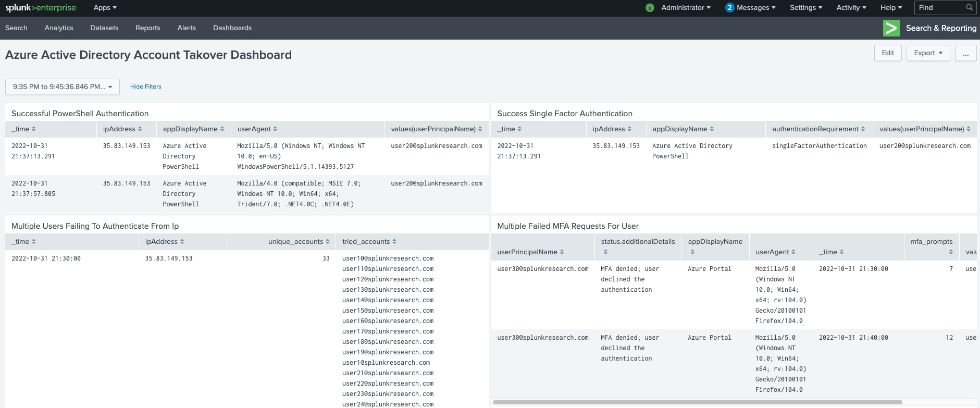Viewport: 980px width, 408px height.
Task: Click user24@splunkresearch.com in tried_accounts
Action: (x=388, y=404)
